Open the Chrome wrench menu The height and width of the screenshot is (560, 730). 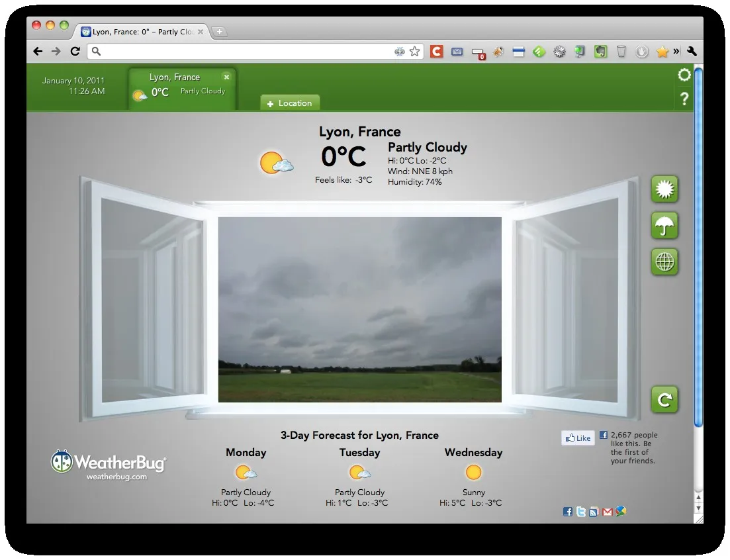click(692, 51)
